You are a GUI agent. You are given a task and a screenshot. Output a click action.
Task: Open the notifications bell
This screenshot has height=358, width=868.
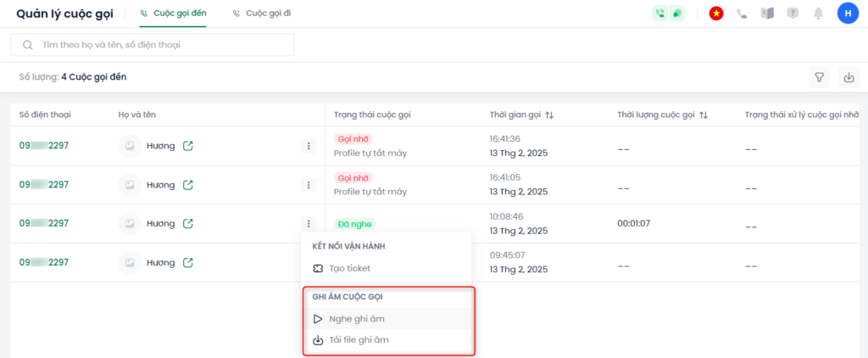coord(819,14)
